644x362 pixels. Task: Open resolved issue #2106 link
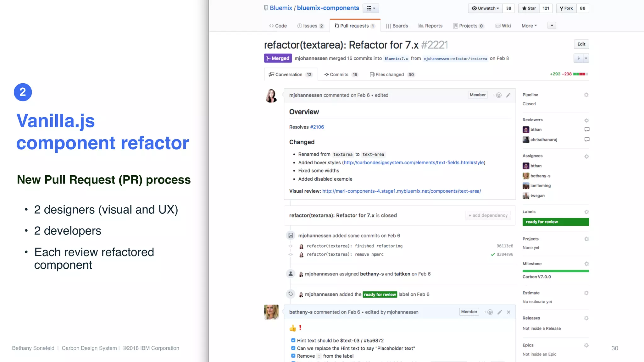(317, 127)
